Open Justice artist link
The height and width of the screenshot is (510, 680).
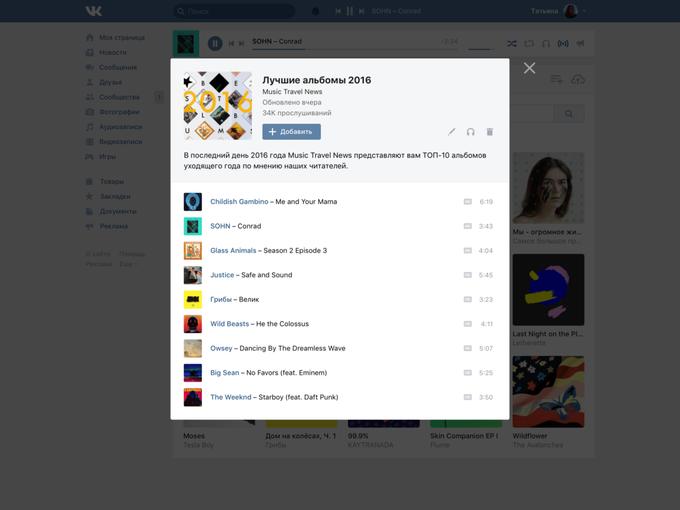pyautogui.click(x=222, y=275)
